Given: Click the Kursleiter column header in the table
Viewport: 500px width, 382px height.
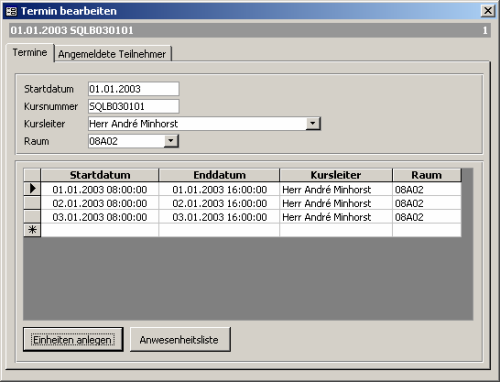Looking at the screenshot, I should pyautogui.click(x=336, y=175).
